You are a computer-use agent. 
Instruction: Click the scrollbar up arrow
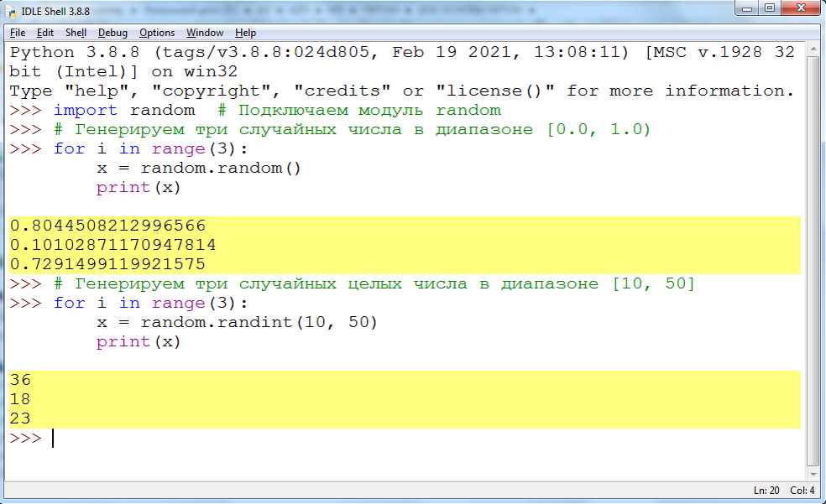(813, 49)
